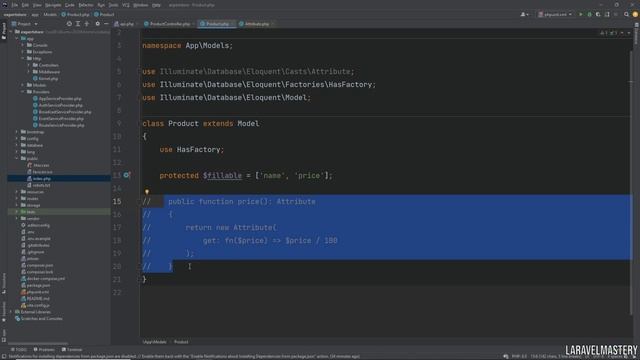Click the yellow intention light bulb icon

[147, 191]
